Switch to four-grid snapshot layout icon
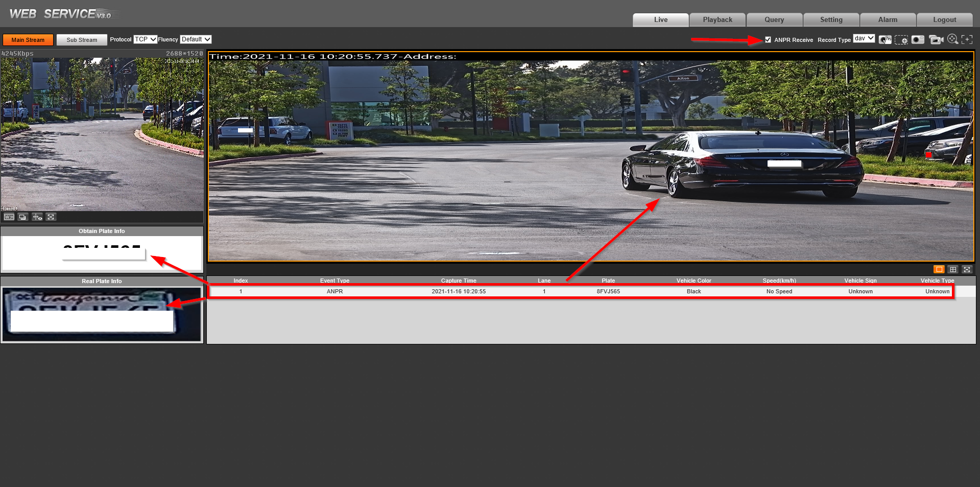Viewport: 980px width, 487px height. point(953,269)
